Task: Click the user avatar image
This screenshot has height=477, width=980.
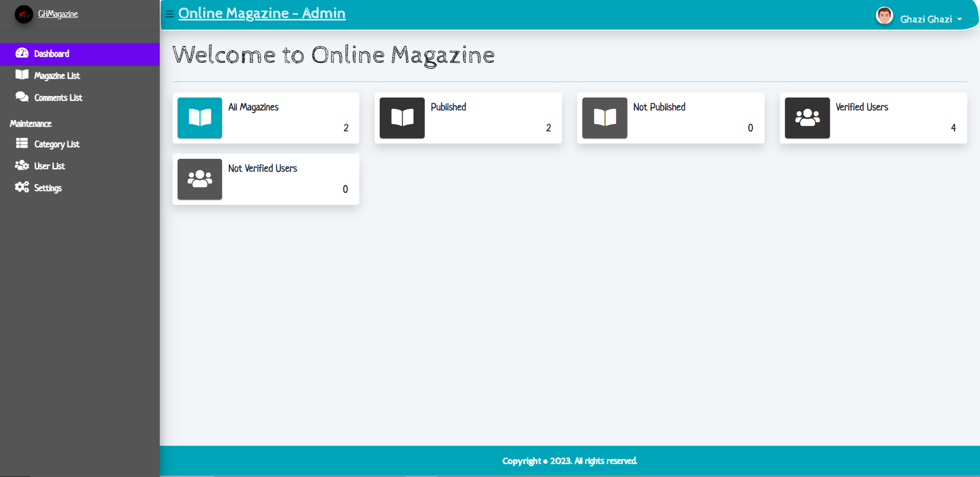Action: 884,16
